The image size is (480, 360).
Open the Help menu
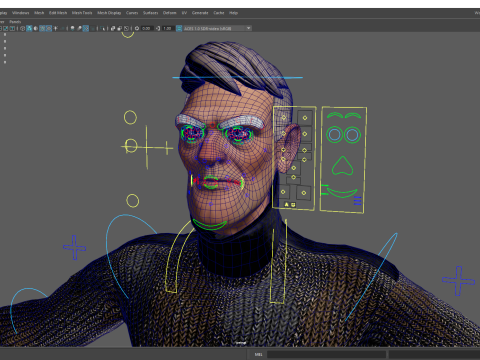(x=233, y=13)
